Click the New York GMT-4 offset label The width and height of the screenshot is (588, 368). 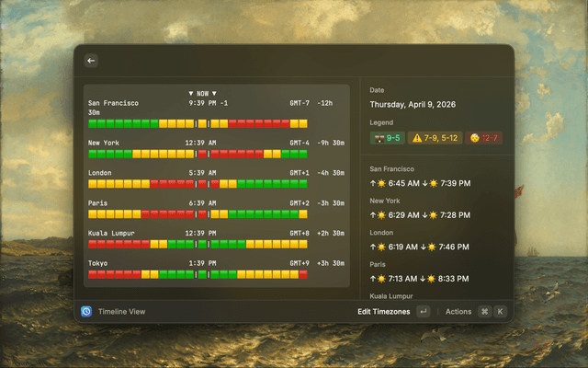tap(300, 144)
